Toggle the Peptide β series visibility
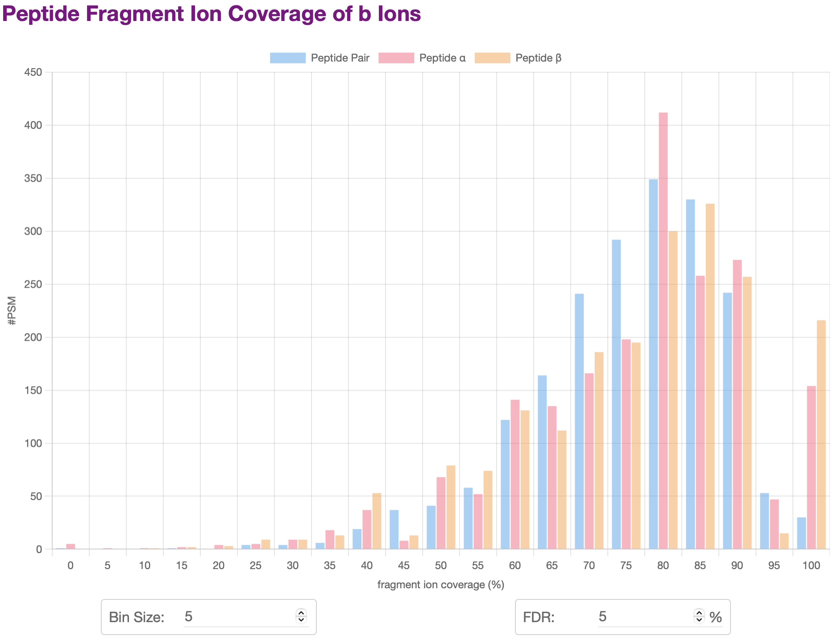The height and width of the screenshot is (644, 838). 539,58
